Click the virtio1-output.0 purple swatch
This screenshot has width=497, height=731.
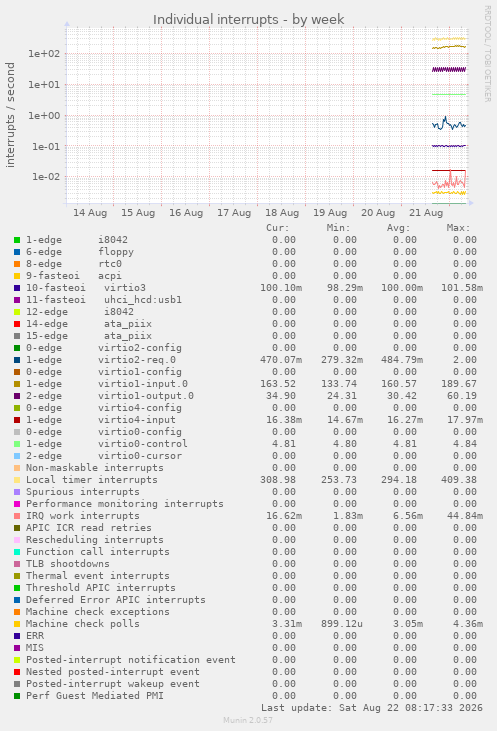tap(17, 396)
